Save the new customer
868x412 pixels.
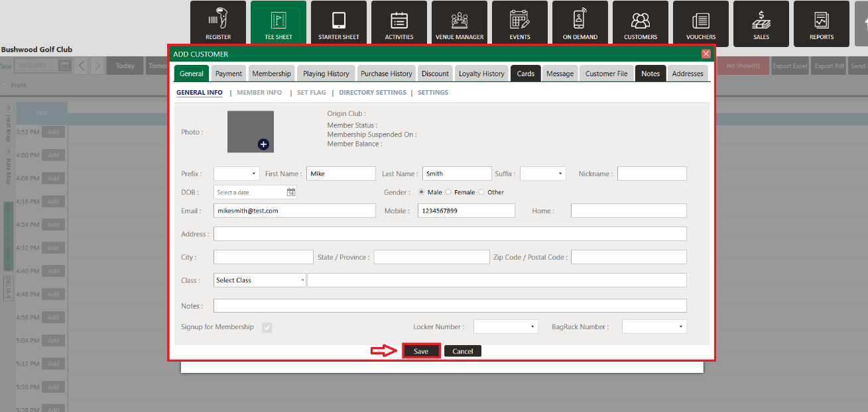(x=421, y=351)
